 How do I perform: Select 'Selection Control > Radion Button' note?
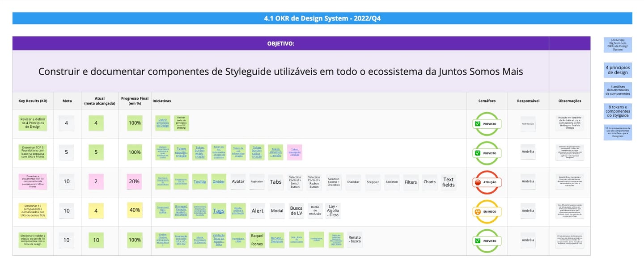tap(314, 182)
